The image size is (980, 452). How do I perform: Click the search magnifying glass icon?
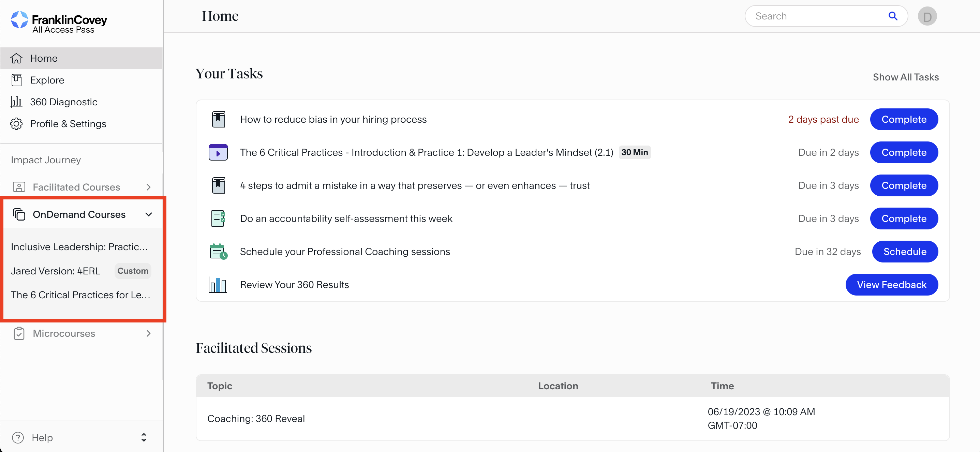coord(892,16)
